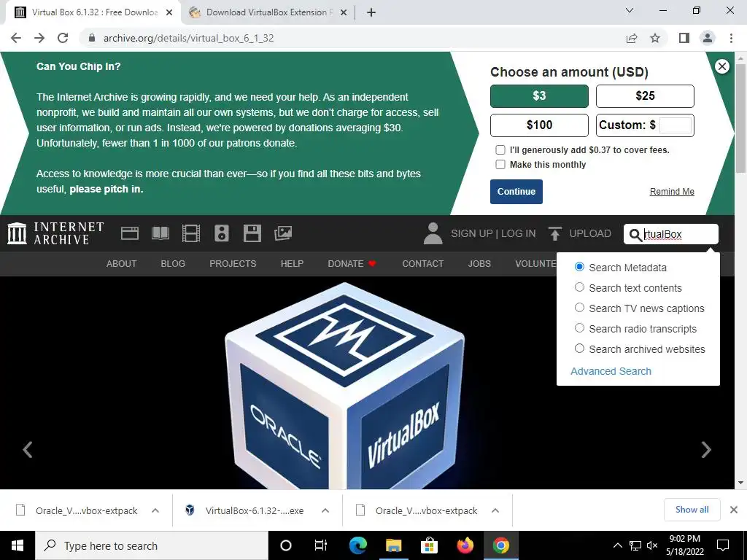
Task: Expand options for VirtualBox-6.1.32 exe download
Action: click(x=325, y=510)
